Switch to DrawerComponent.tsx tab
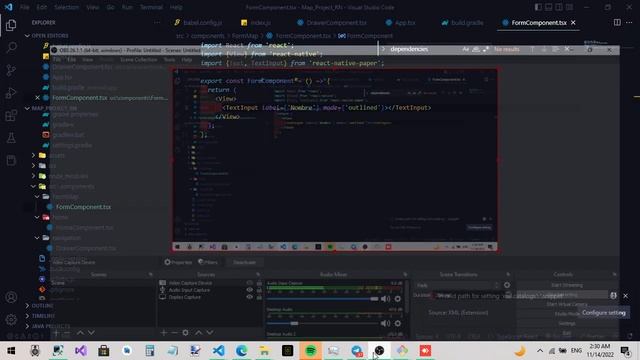Screen dimensions: 640x360 (332, 22)
